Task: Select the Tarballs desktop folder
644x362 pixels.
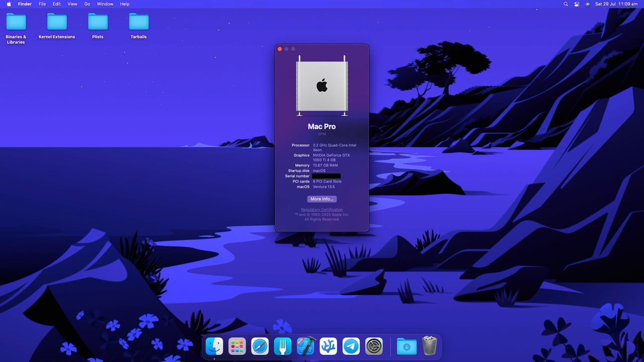Action: (x=138, y=26)
